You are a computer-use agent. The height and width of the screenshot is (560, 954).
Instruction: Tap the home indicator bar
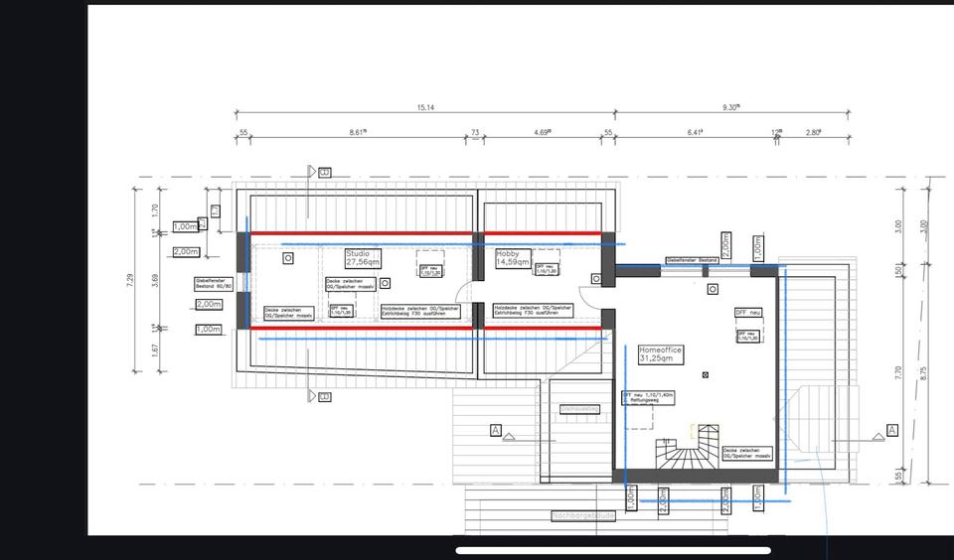(613, 550)
